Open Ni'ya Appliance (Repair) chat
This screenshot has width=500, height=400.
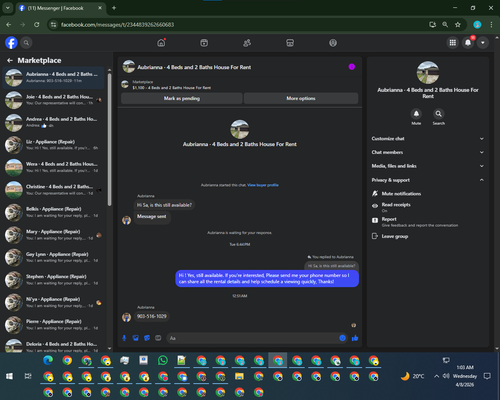tap(54, 302)
